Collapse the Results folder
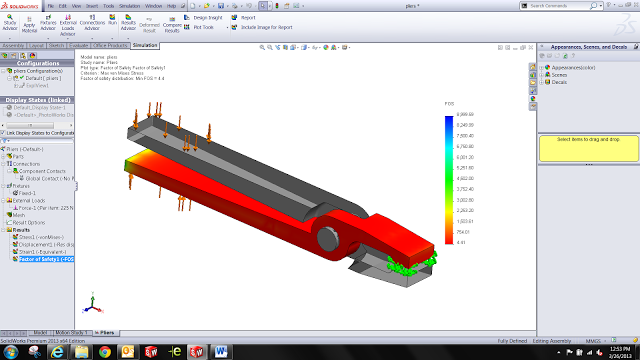Viewport: 640px width, 360px height. pyautogui.click(x=3, y=230)
